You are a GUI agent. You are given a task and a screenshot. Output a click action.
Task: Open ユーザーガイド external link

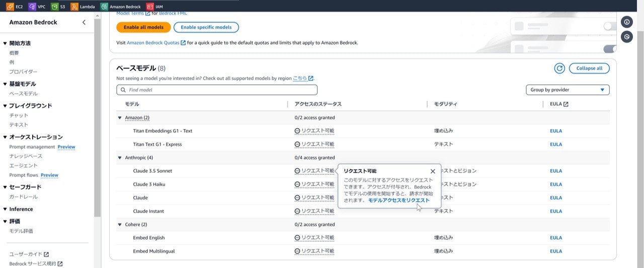[29, 254]
